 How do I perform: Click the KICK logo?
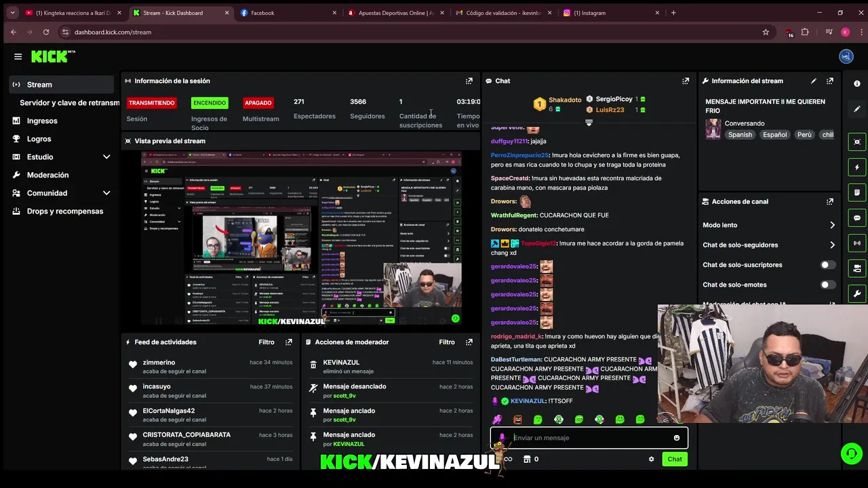point(53,57)
